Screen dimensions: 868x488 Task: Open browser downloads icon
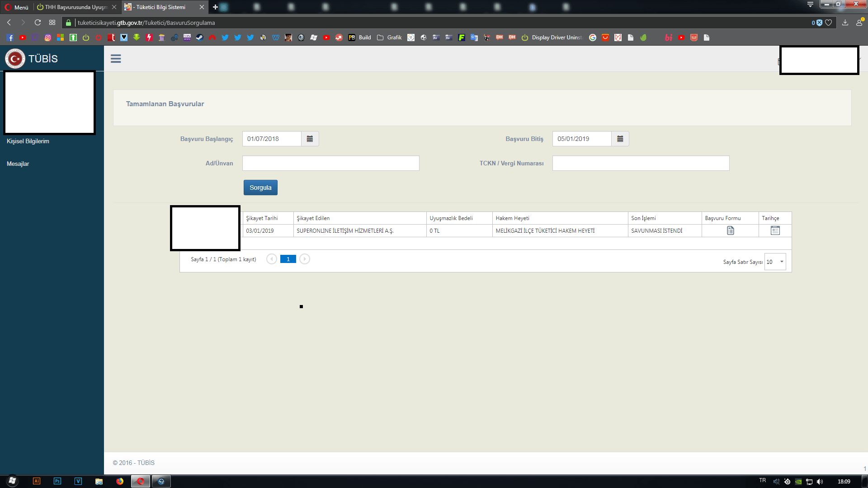845,23
